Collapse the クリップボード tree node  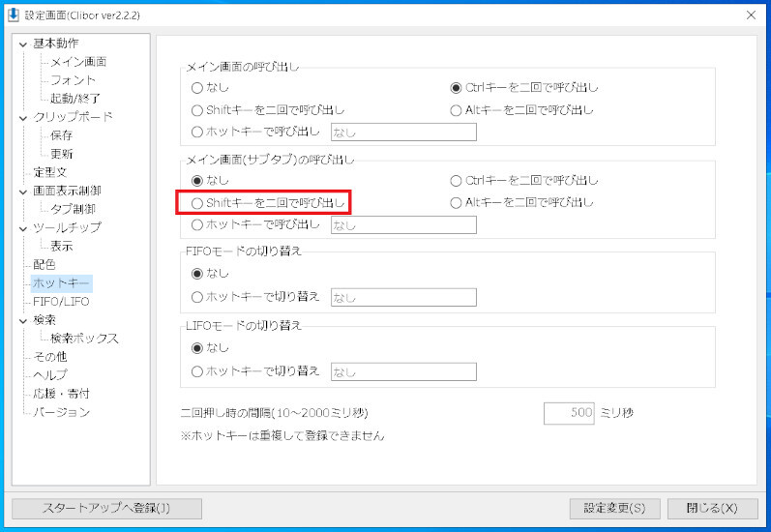[x=23, y=117]
